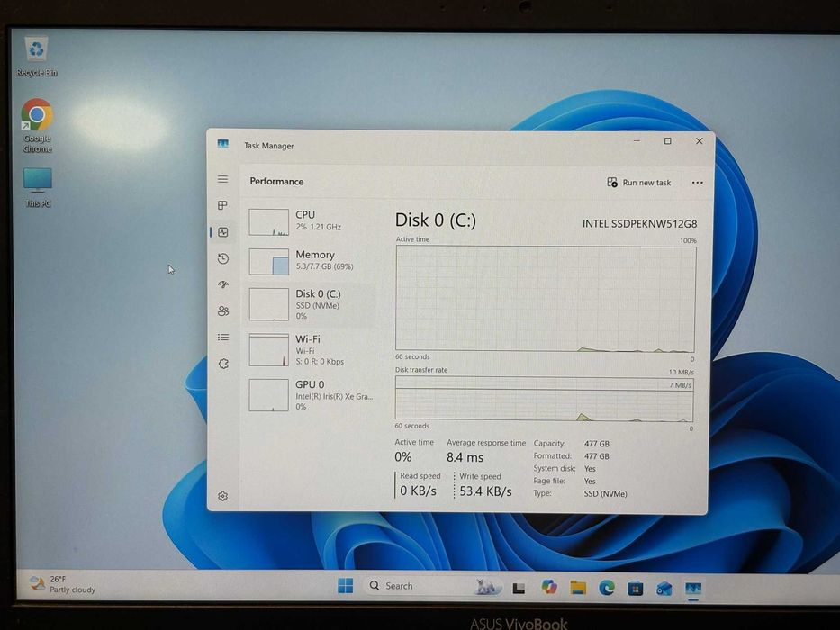Click the SSD (NVMe) type value in details
Viewport: 840px width, 630px height.
tap(605, 494)
